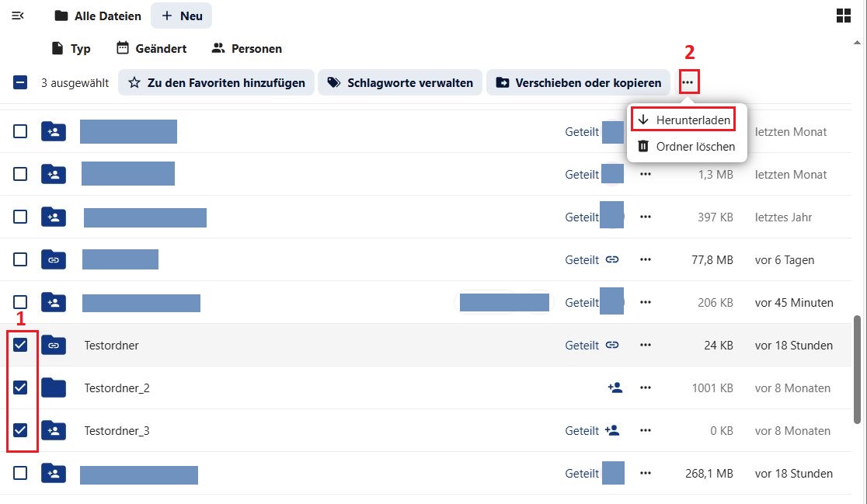Choose Herunterladen from the menu
This screenshot has height=504, width=867.
[684, 120]
